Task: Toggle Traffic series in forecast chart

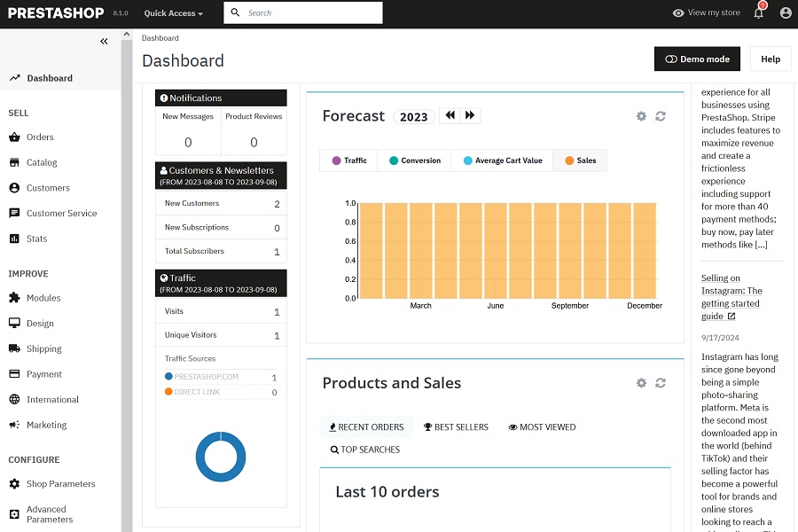Action: click(x=348, y=160)
